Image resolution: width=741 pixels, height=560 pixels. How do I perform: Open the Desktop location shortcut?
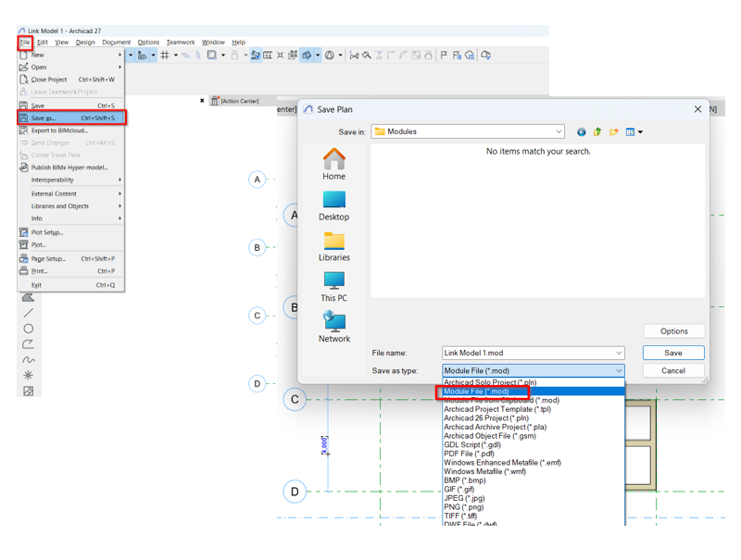pyautogui.click(x=333, y=201)
